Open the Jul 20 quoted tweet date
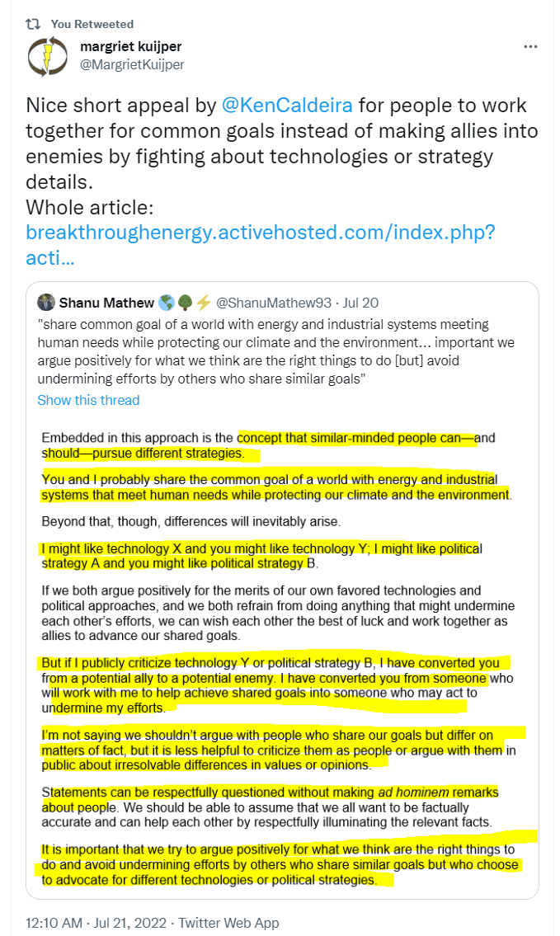 [x=360, y=303]
